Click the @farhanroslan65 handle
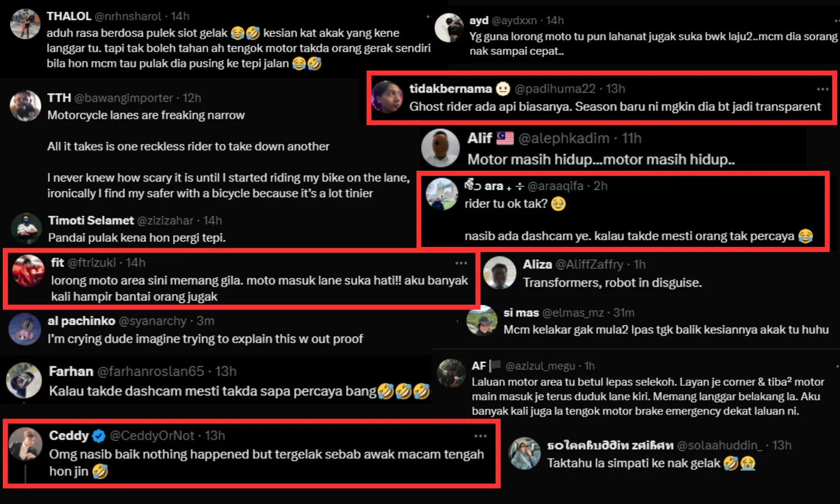Image resolution: width=840 pixels, height=504 pixels. pyautogui.click(x=151, y=371)
